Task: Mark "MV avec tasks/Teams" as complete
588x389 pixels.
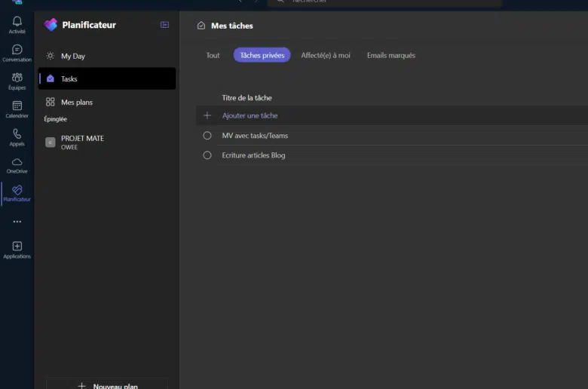Action: coord(207,136)
